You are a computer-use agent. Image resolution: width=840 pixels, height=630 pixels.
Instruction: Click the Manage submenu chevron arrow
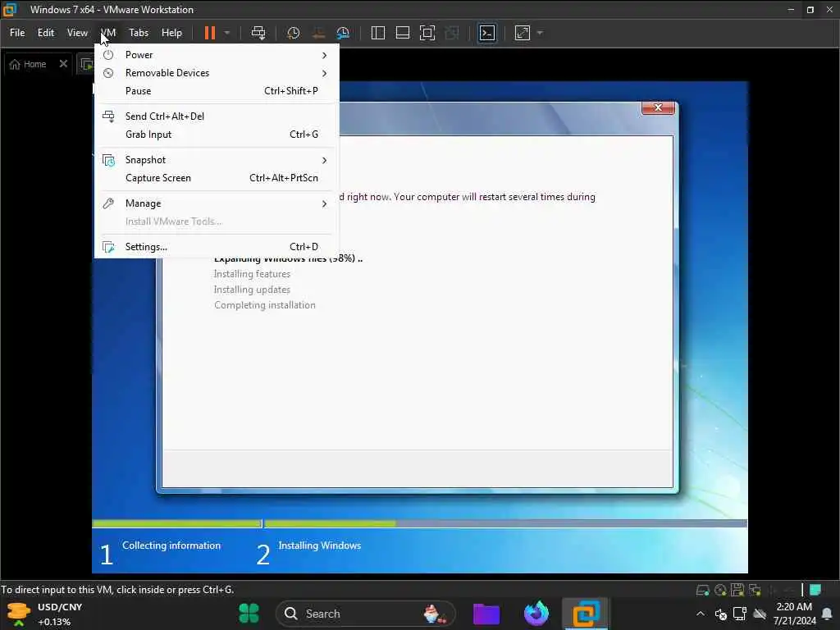pyautogui.click(x=324, y=204)
